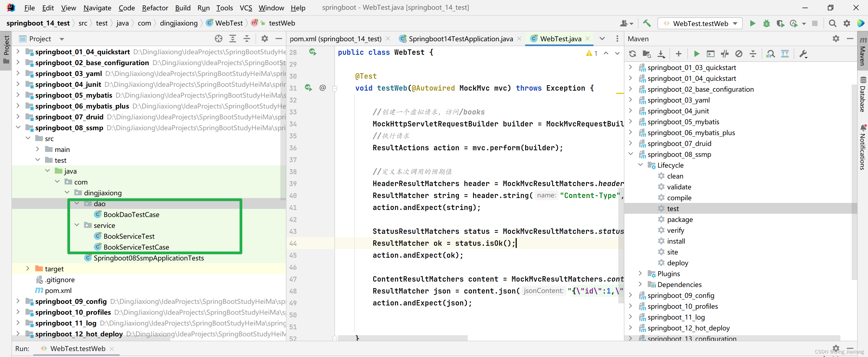Collapse all nodes in Maven panel

point(753,54)
